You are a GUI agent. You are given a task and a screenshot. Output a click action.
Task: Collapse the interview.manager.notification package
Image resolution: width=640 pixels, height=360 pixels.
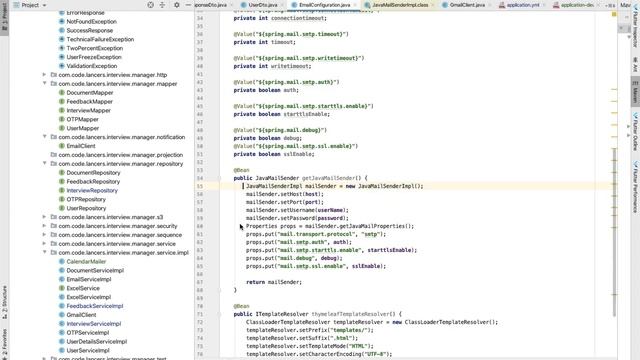click(44, 137)
